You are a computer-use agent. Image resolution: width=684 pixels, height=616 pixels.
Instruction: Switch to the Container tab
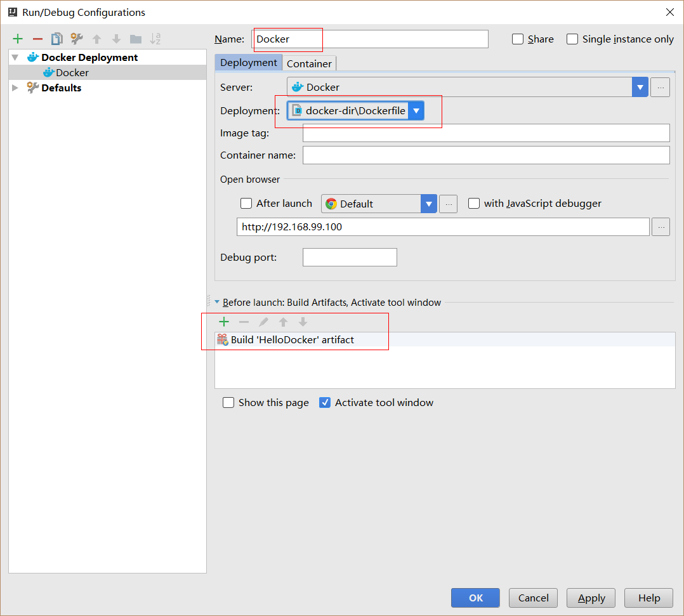[x=309, y=63]
